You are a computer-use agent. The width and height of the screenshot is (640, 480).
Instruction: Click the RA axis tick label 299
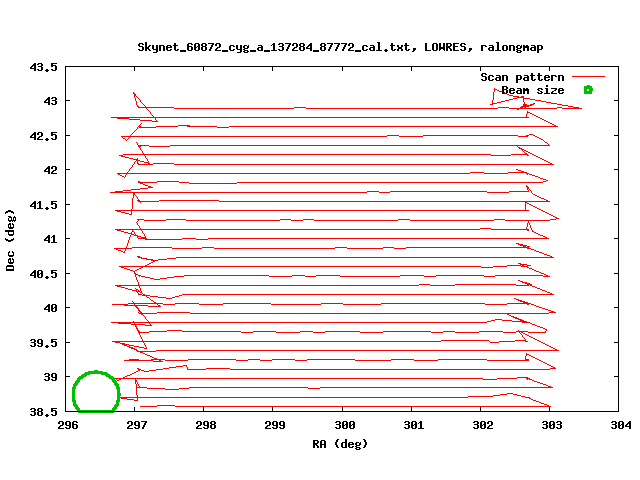[x=275, y=425]
